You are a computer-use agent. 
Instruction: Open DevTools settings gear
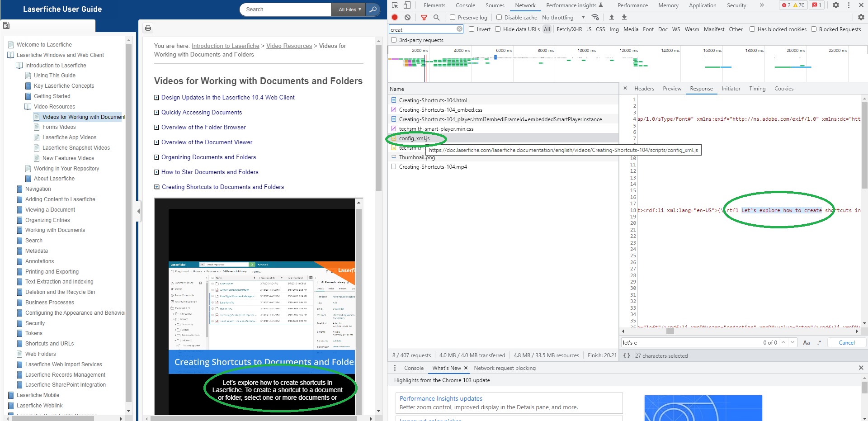coord(836,5)
